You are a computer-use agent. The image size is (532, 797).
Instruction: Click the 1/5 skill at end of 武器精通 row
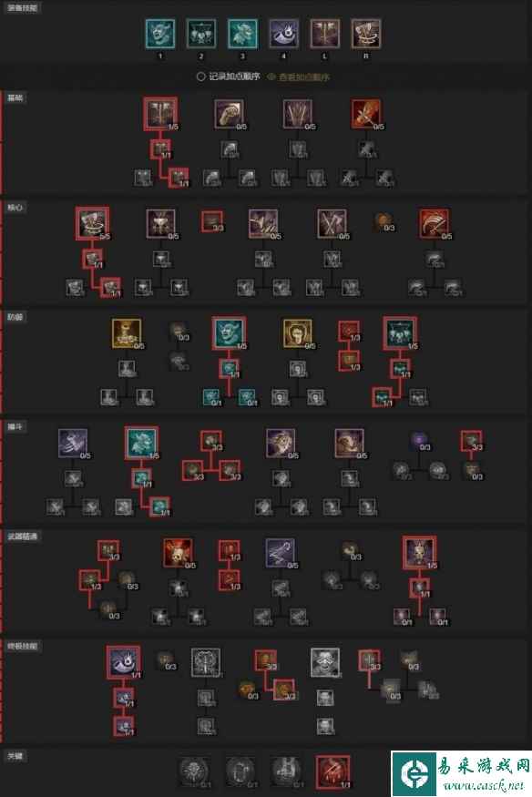(x=419, y=552)
